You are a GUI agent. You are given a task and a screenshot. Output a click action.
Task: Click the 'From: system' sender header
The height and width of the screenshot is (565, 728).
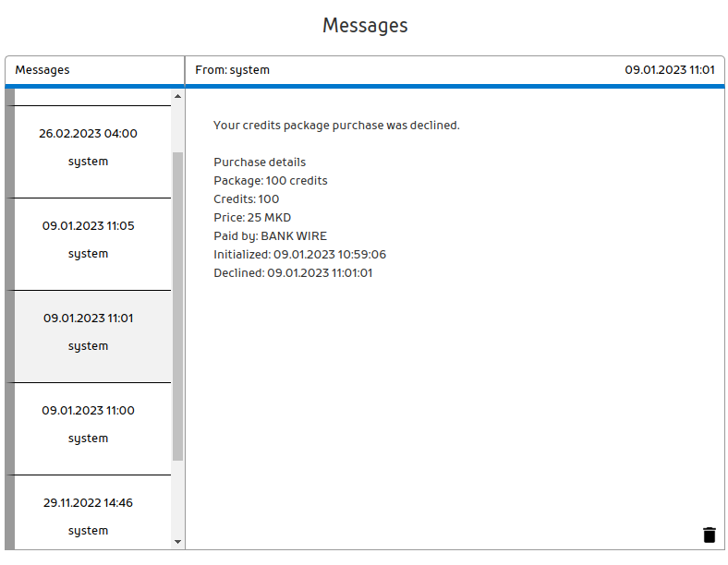[x=232, y=70]
